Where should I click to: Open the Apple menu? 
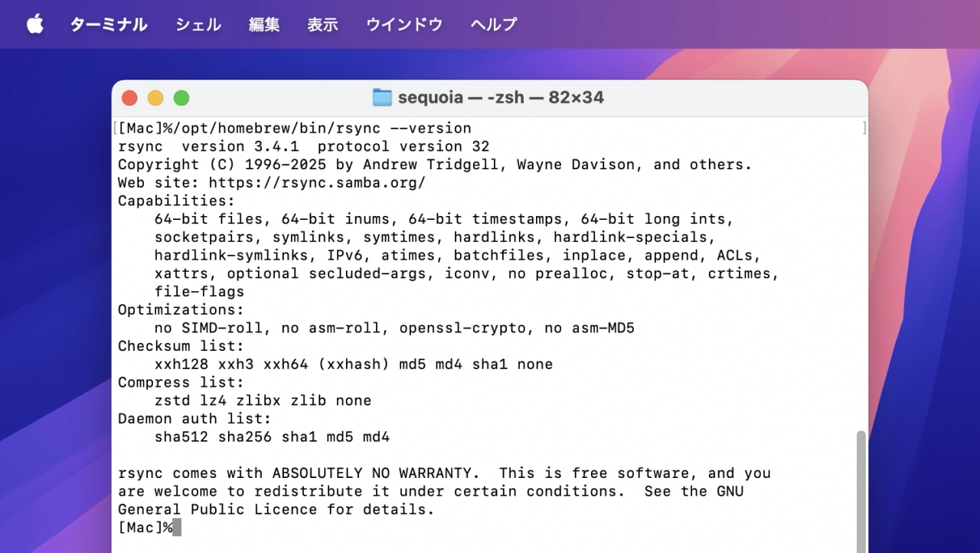pos(35,25)
